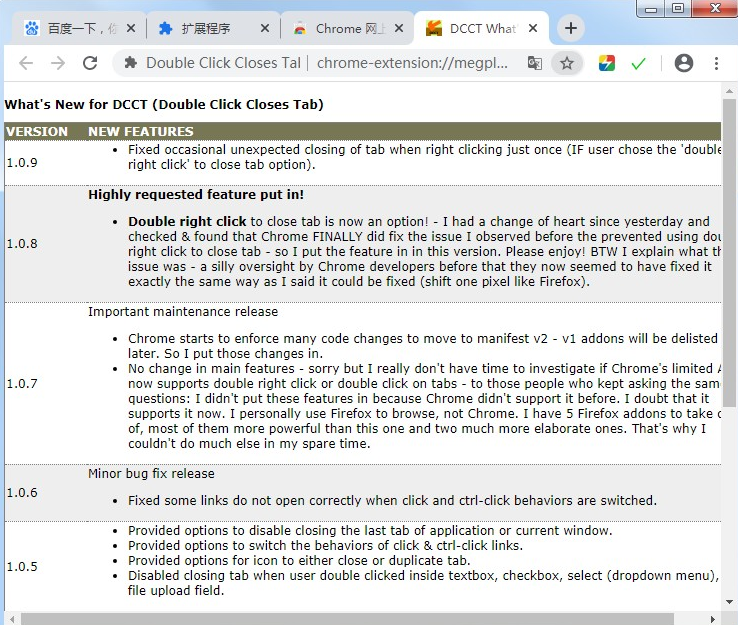Screen dimensions: 738x625
Task: Open a new tab with plus button
Action: point(571,28)
